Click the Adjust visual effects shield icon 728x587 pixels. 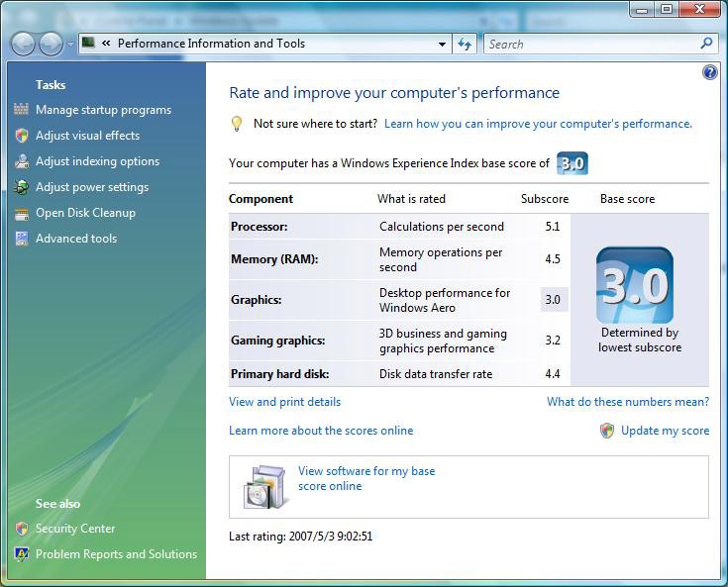tap(22, 136)
